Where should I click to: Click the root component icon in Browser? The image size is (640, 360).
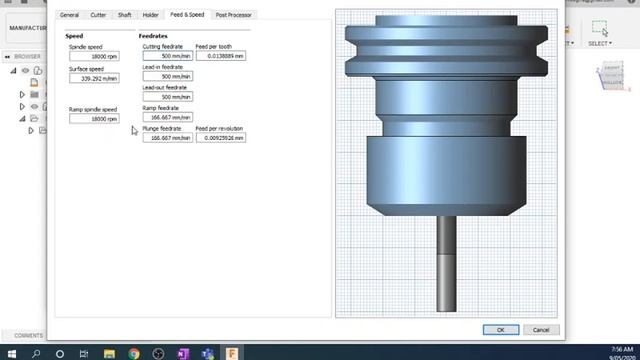coord(38,71)
